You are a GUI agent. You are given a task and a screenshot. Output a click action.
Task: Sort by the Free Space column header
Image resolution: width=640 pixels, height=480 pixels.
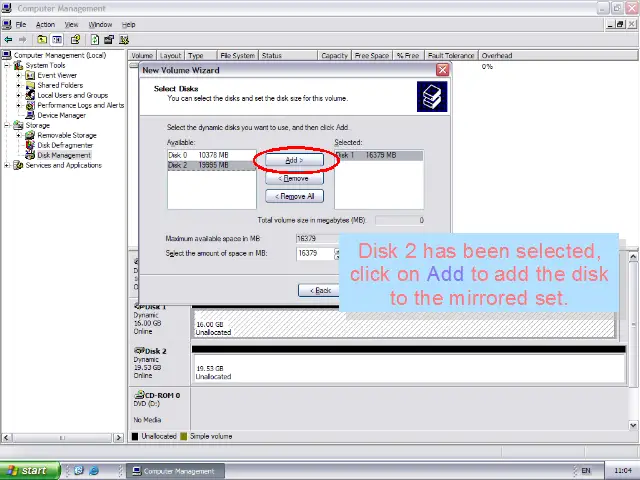[372, 56]
